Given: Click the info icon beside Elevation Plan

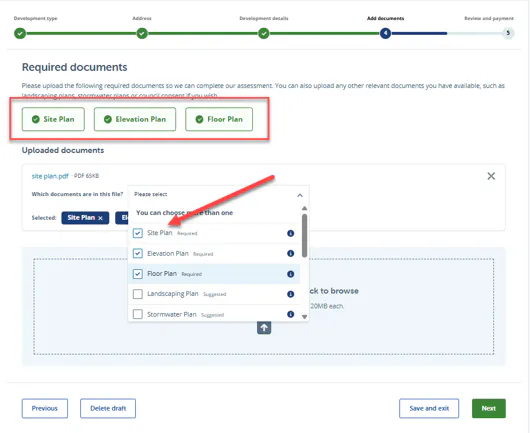Looking at the screenshot, I should click(x=290, y=254).
